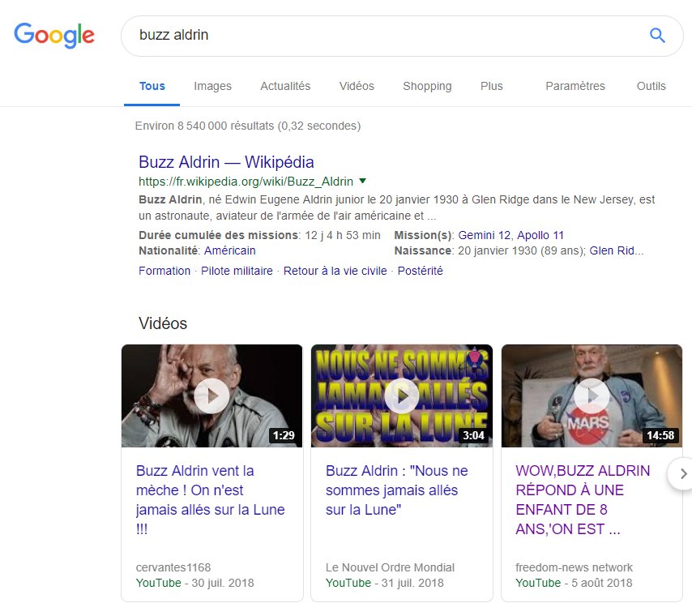
Task: Click the 1:29 duration badge
Action: coord(284,435)
